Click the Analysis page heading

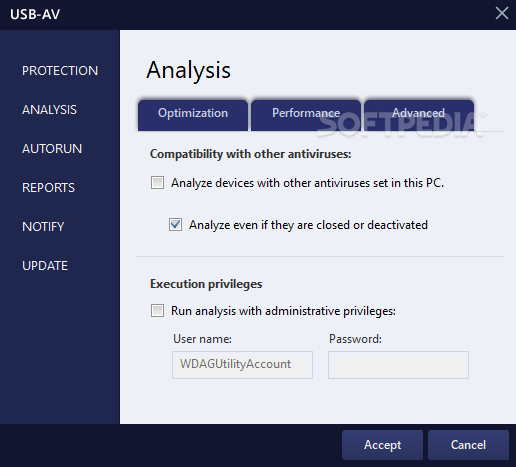pyautogui.click(x=189, y=70)
